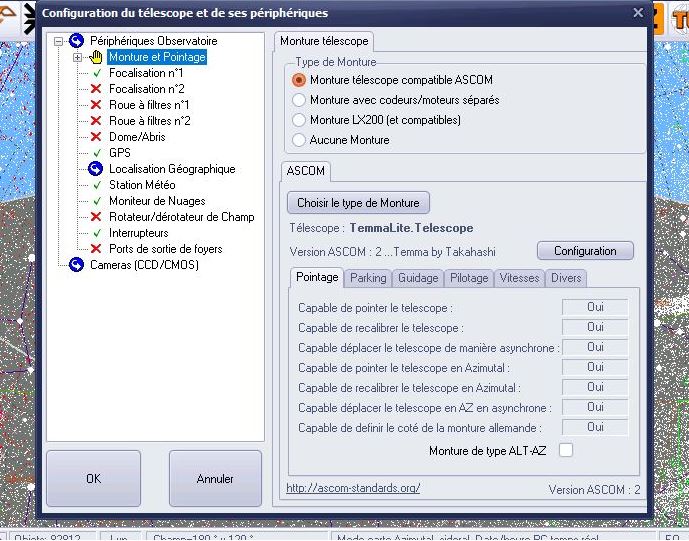The width and height of the screenshot is (689, 541).
Task: Click the green checkmark icon beside GPS
Action: tap(96, 153)
